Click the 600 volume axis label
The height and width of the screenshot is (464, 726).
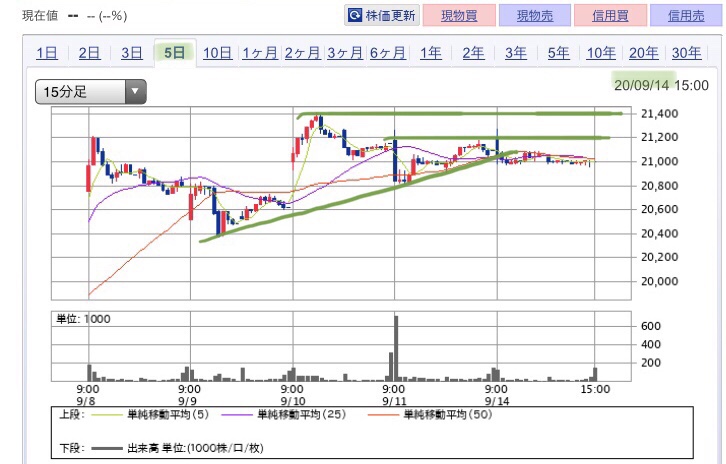pyautogui.click(x=651, y=326)
